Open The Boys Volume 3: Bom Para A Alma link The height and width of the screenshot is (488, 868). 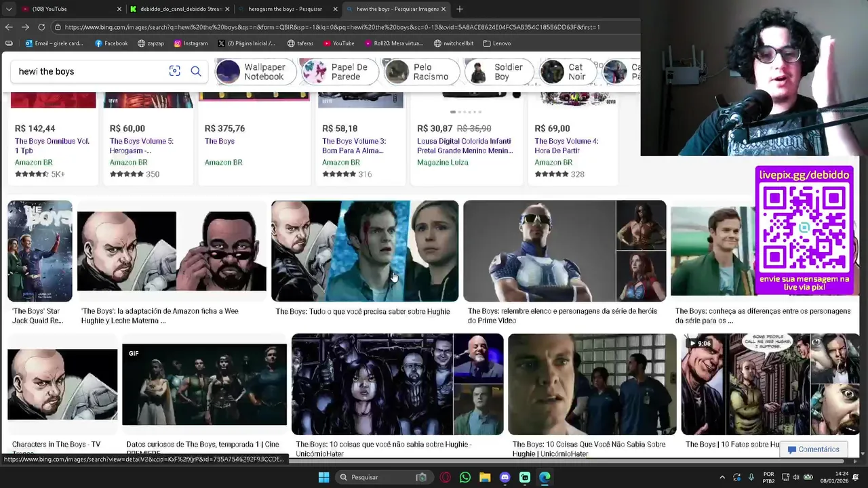click(354, 146)
